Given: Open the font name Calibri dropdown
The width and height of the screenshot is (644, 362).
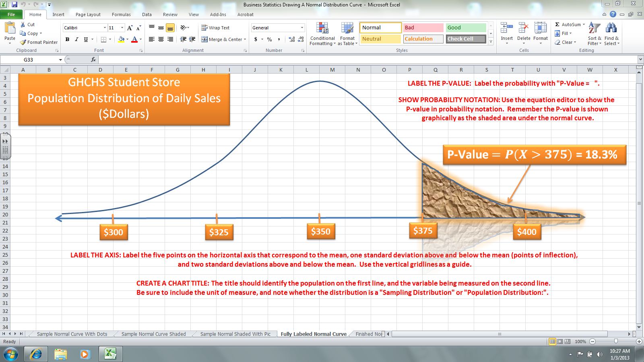Looking at the screenshot, I should click(x=105, y=28).
